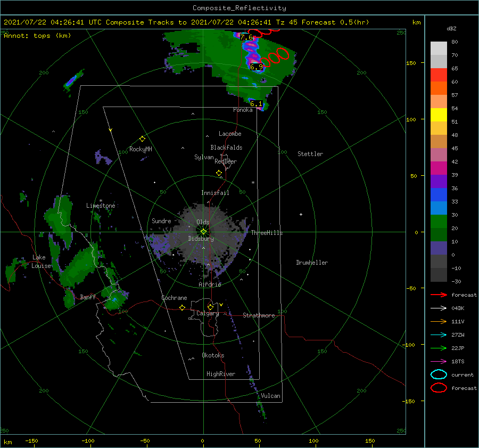This screenshot has height=448, width=479.
Task: Click the Banff town label
Action: click(x=88, y=297)
